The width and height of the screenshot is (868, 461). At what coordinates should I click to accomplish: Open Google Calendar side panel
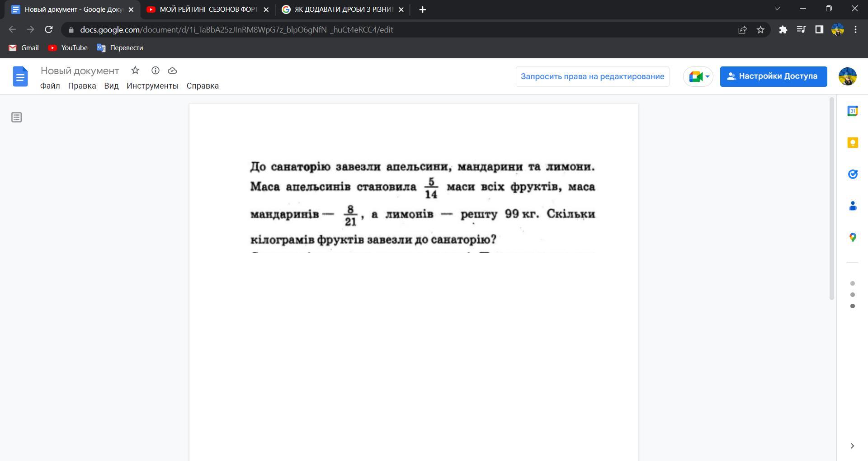(x=853, y=111)
